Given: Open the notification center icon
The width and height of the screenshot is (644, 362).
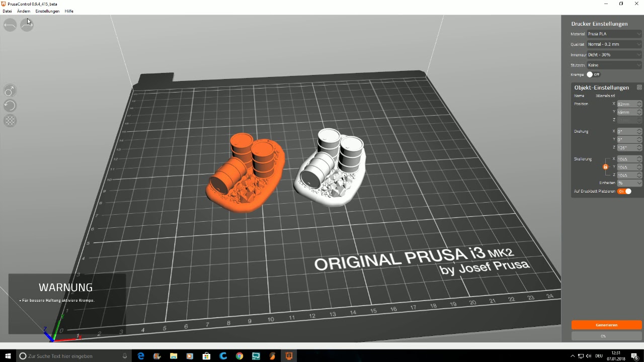Looking at the screenshot, I should (x=635, y=356).
